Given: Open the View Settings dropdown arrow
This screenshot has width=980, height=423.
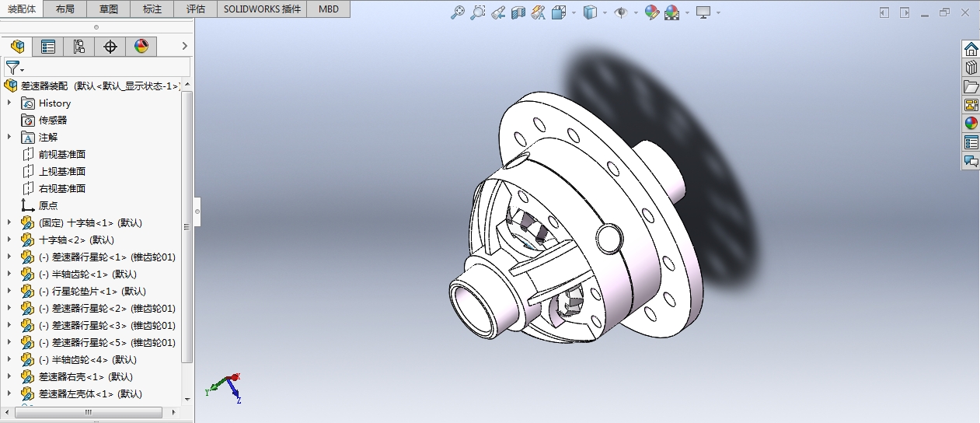Looking at the screenshot, I should point(718,13).
